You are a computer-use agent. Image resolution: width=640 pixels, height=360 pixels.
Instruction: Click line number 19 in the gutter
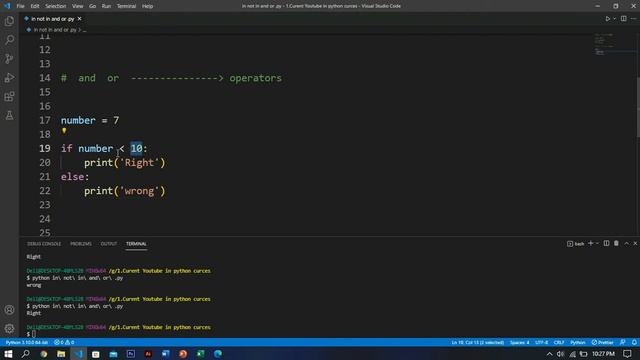[x=45, y=149]
